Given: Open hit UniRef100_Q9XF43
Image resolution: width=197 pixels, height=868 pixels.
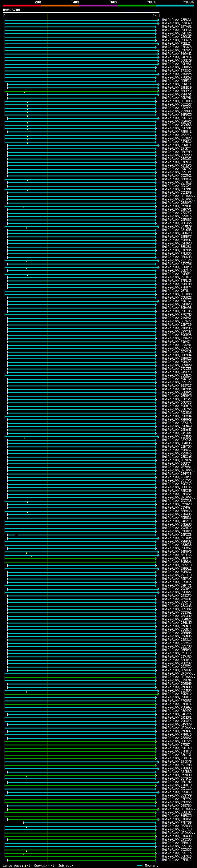Looking at the screenshot, I should coord(176,23).
